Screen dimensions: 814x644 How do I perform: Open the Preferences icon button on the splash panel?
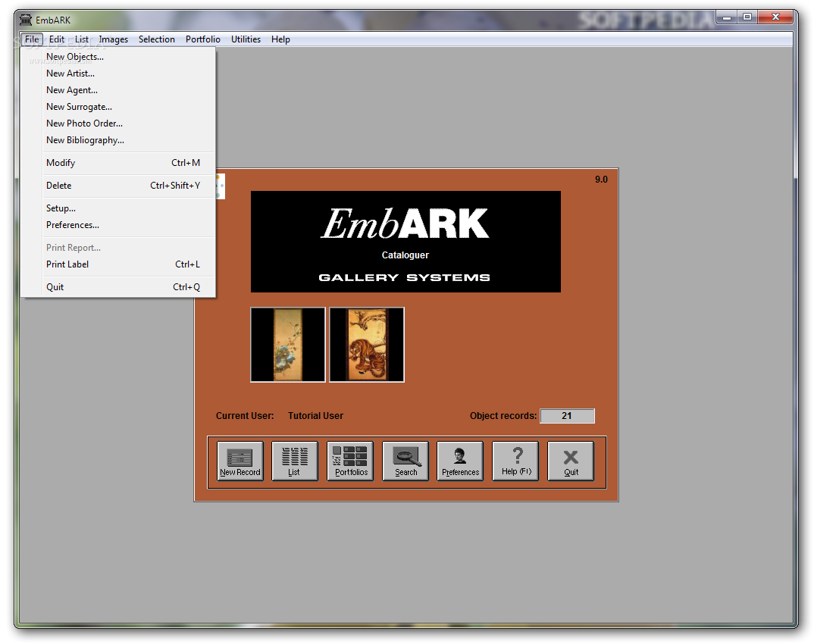(x=461, y=461)
